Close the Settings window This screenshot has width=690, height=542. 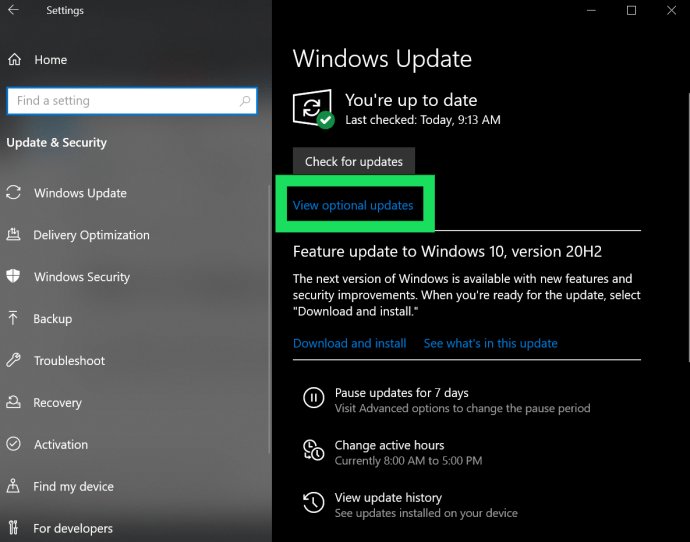pos(671,10)
